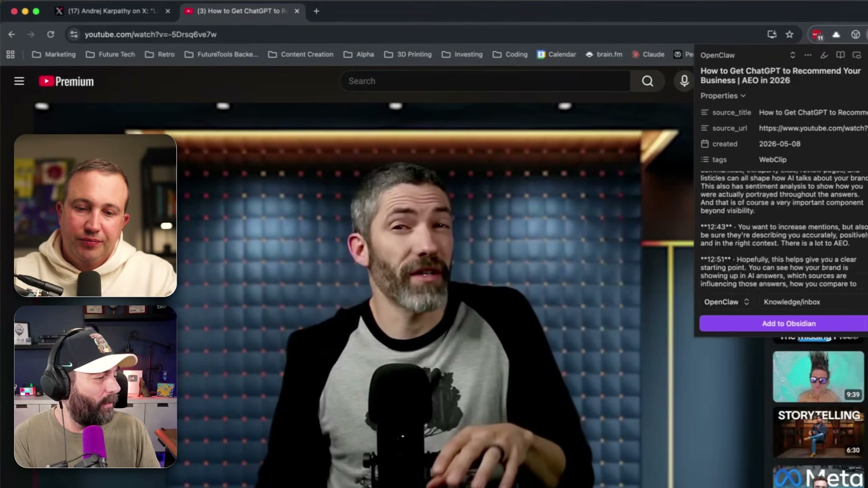This screenshot has width=868, height=488.
Task: Click the 12:43 transcript paragraph
Action: click(x=783, y=235)
